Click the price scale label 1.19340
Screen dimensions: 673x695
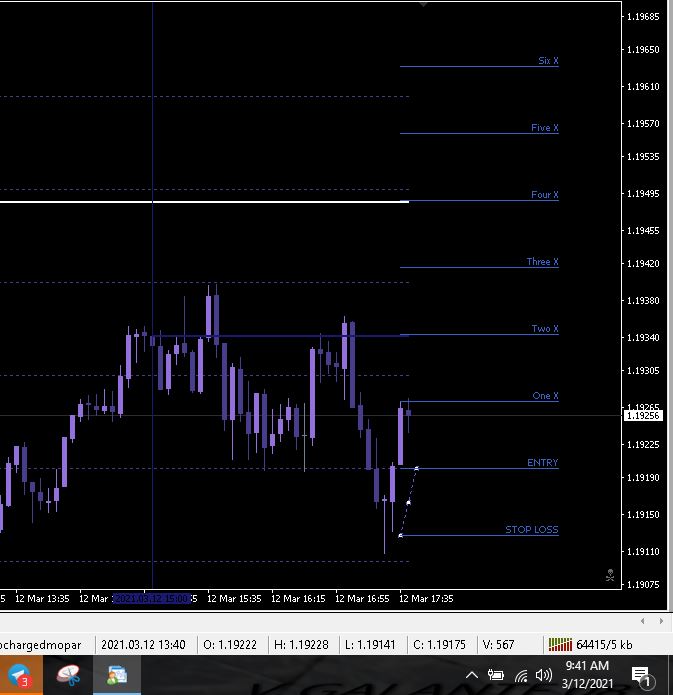click(643, 338)
